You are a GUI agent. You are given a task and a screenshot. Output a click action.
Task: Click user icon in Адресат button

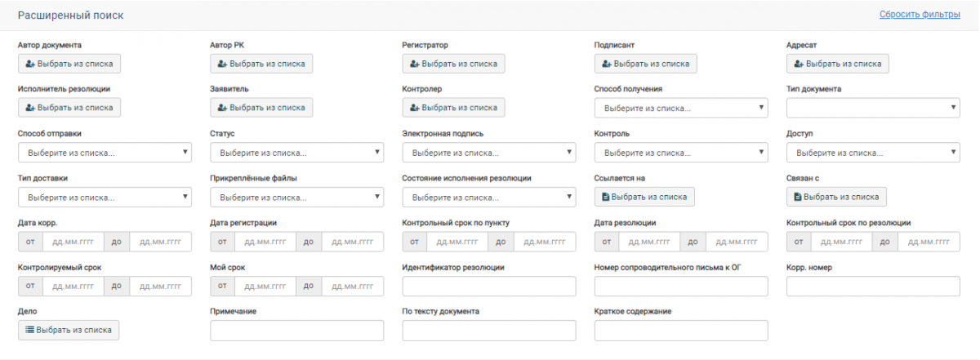point(800,64)
